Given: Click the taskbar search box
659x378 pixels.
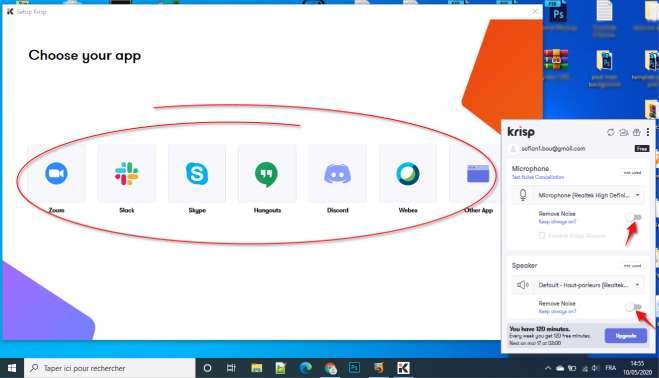Looking at the screenshot, I should 110,368.
